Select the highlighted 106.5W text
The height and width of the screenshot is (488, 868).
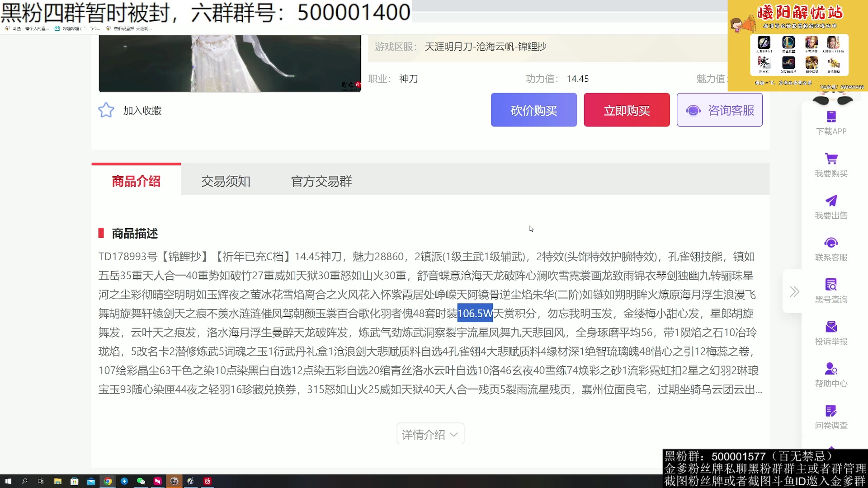(x=475, y=313)
